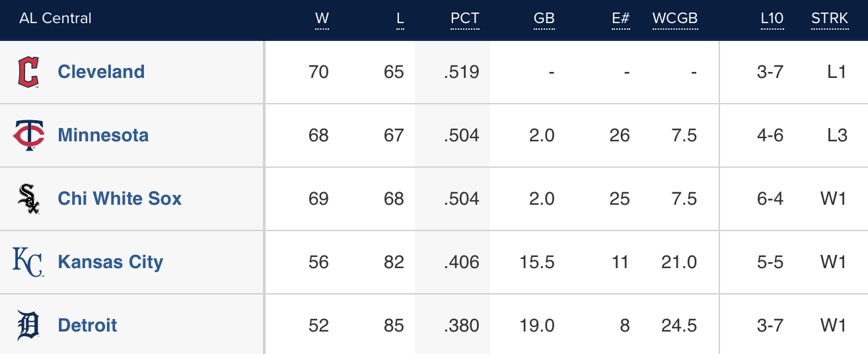This screenshot has height=354, width=868.
Task: Click the Chicago White Sox logo
Action: [28, 199]
